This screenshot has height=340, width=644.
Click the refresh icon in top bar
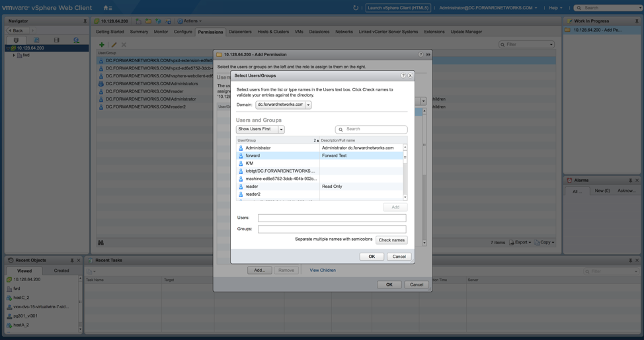[356, 8]
